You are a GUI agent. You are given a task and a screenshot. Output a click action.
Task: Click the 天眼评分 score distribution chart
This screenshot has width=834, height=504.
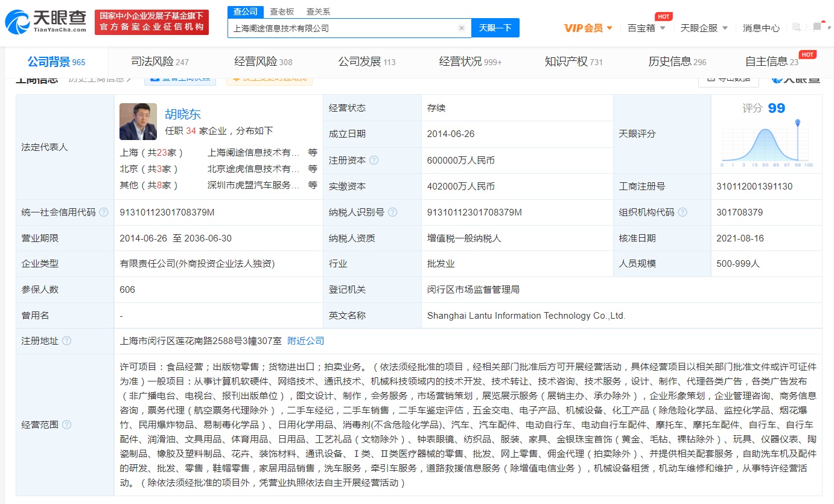[x=766, y=144]
